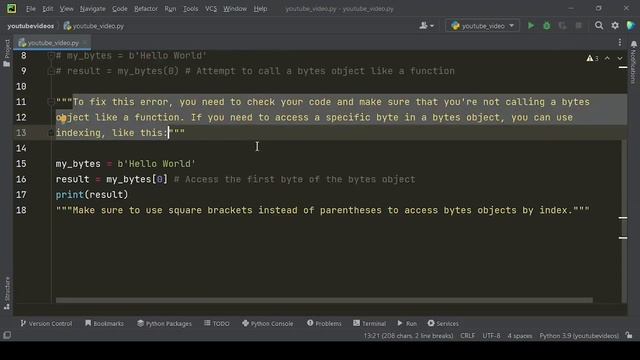This screenshot has width=640, height=360.
Task: Open Python Console tool window
Action: click(268, 323)
